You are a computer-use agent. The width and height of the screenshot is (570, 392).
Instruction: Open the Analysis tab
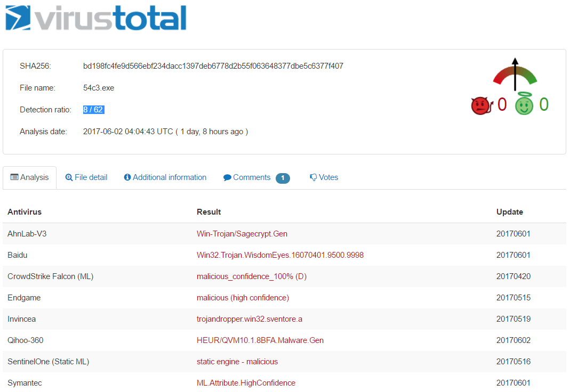[x=29, y=177]
